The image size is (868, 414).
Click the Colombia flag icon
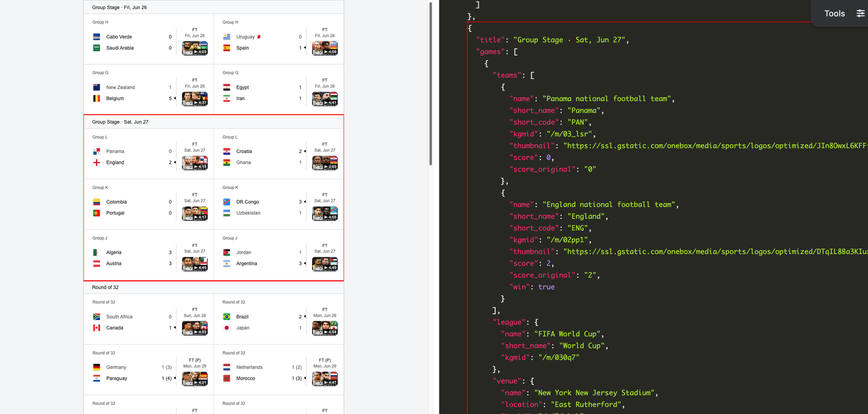pyautogui.click(x=97, y=202)
